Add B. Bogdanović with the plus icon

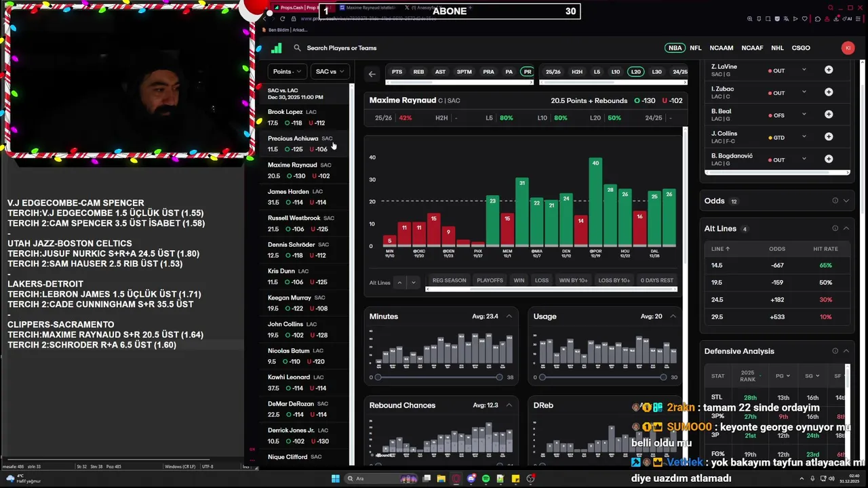point(829,159)
